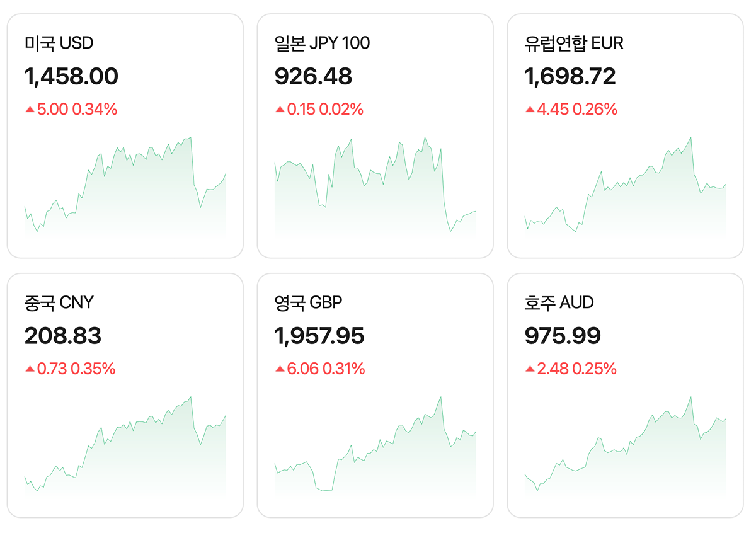The height and width of the screenshot is (533, 756).
Task: Select the 일본 JPY 100 heading
Action: (322, 43)
